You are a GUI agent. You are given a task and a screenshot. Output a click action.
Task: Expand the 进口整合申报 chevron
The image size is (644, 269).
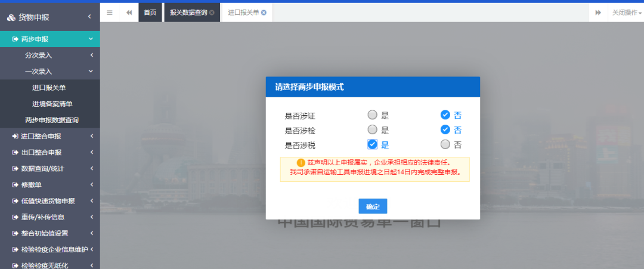click(x=92, y=136)
